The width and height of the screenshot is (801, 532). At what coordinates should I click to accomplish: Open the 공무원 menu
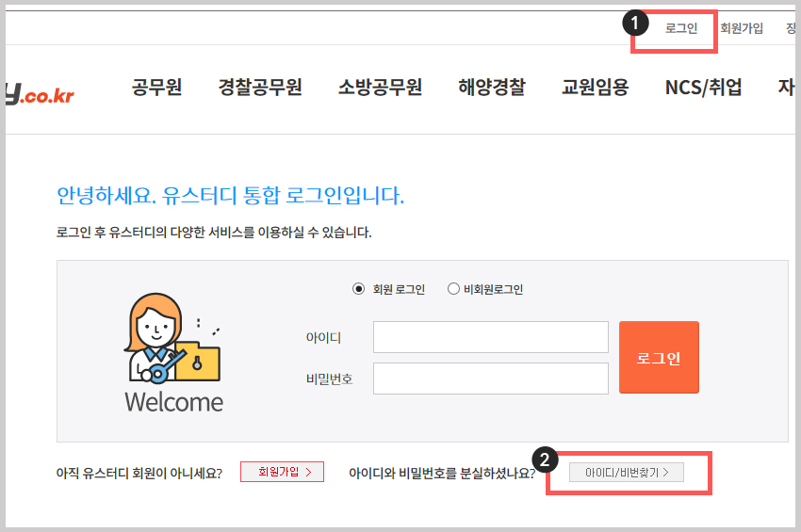tap(156, 88)
